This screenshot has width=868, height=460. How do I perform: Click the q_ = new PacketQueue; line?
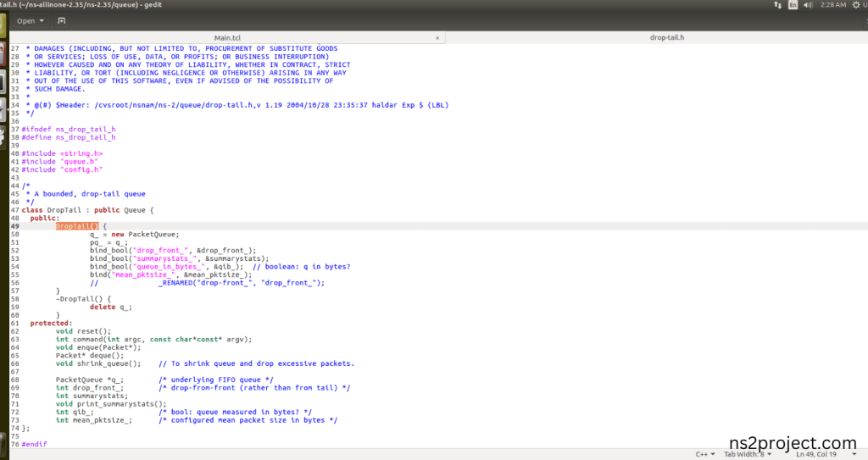point(135,234)
